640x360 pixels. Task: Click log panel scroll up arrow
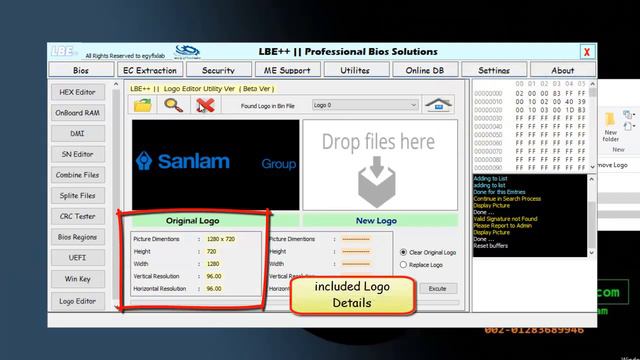coord(592,179)
